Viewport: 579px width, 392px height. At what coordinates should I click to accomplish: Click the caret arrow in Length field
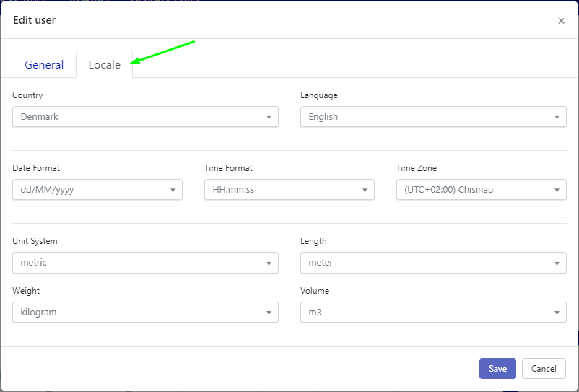click(x=557, y=263)
